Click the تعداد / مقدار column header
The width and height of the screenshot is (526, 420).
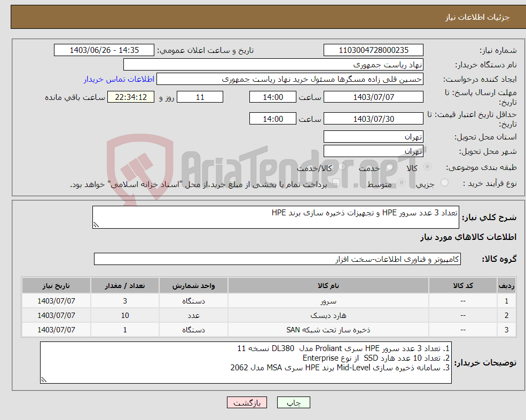[125, 286]
